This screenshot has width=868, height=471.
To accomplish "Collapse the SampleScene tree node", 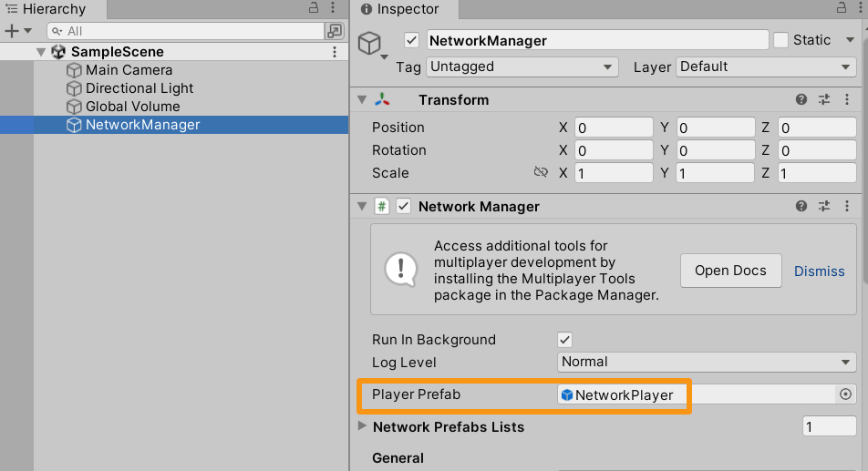I will pyautogui.click(x=40, y=52).
